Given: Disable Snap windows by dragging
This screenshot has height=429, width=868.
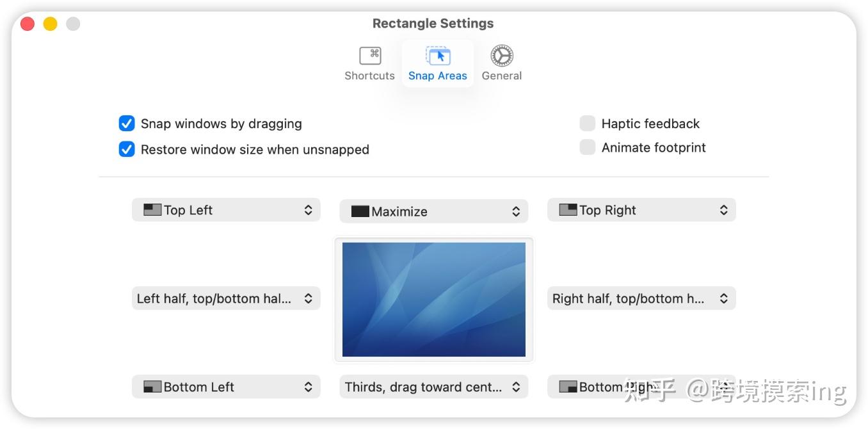Looking at the screenshot, I should tap(127, 124).
